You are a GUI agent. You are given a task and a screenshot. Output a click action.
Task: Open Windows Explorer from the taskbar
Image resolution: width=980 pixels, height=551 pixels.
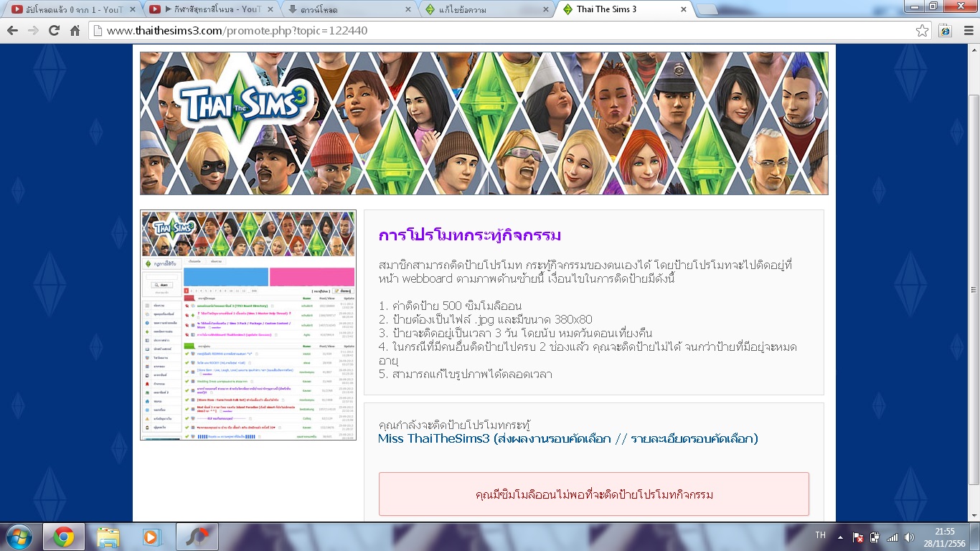[108, 537]
